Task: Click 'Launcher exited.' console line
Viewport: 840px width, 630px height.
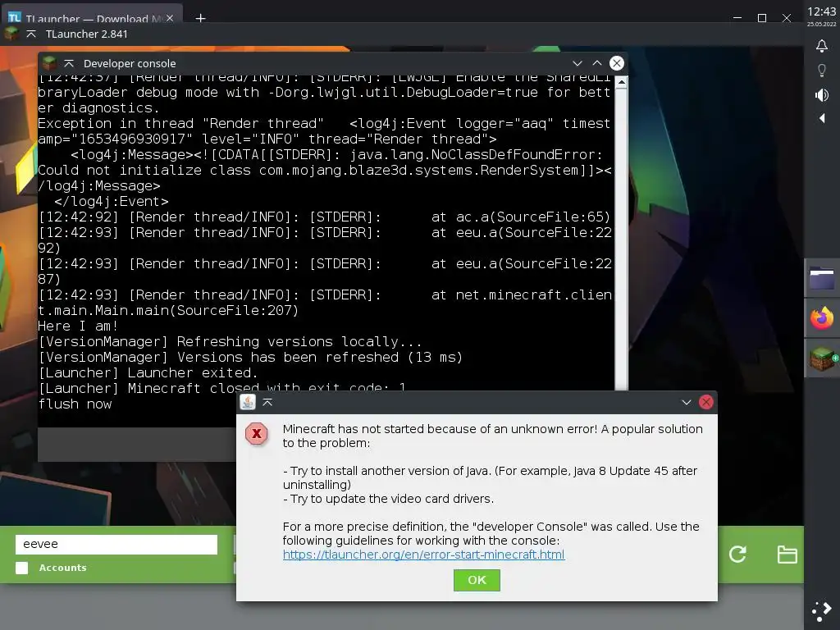Action: 148,372
